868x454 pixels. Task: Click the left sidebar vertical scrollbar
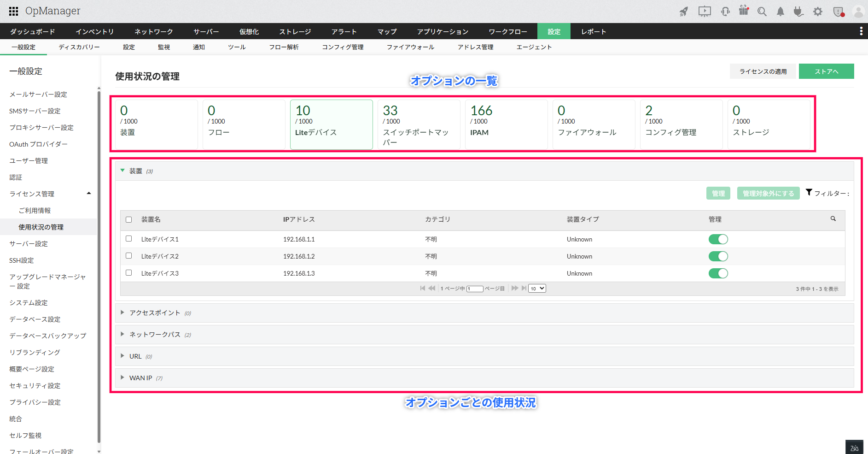pos(99,267)
